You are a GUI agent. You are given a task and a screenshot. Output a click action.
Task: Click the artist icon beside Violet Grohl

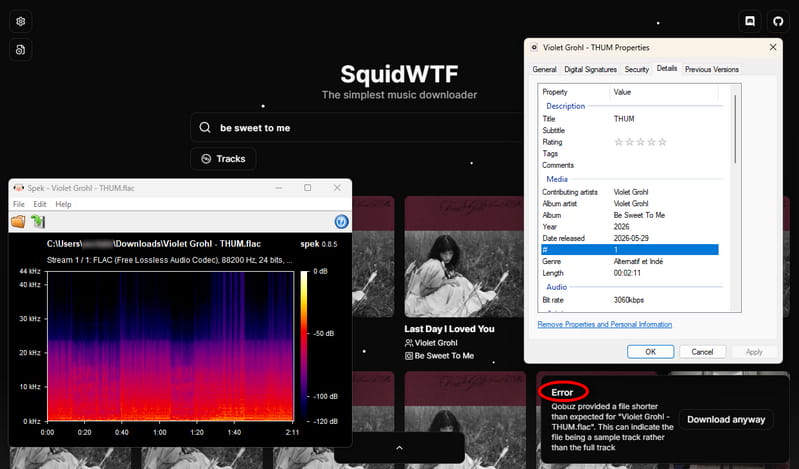(409, 343)
